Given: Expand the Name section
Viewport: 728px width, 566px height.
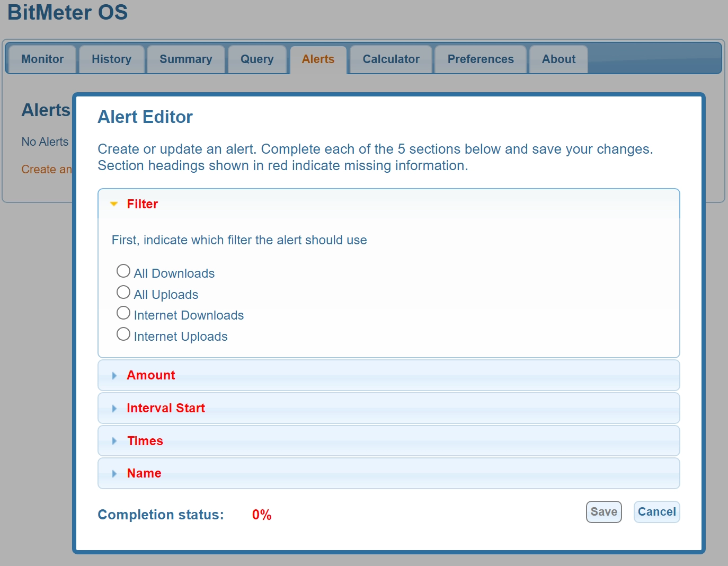Looking at the screenshot, I should pos(144,473).
